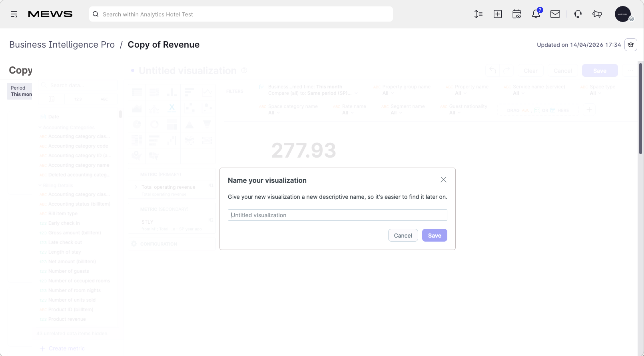
Task: Select the pie chart visualization type
Action: 137,124
